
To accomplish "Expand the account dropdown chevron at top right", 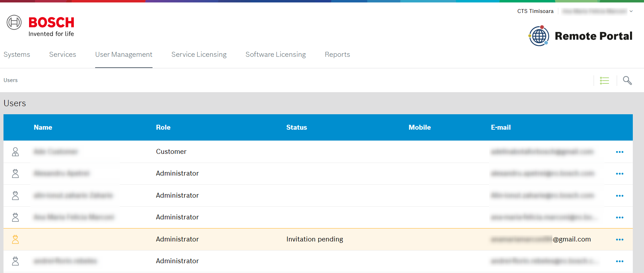I will tap(631, 11).
